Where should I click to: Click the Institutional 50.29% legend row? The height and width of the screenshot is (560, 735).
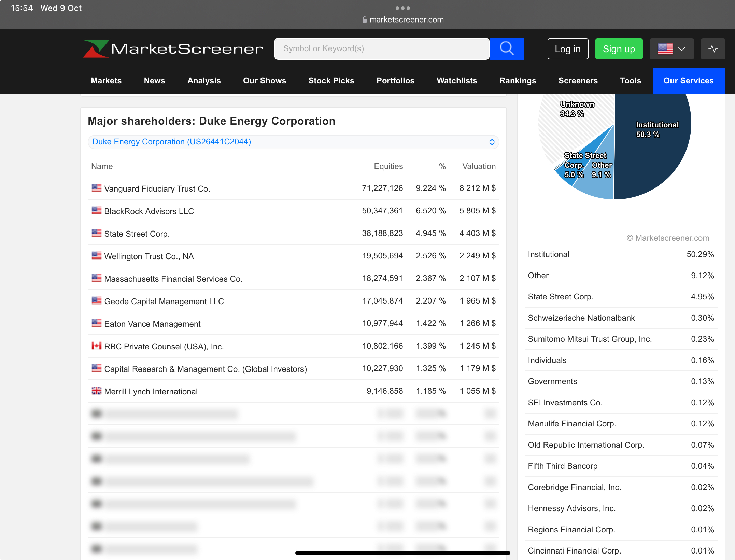621,254
